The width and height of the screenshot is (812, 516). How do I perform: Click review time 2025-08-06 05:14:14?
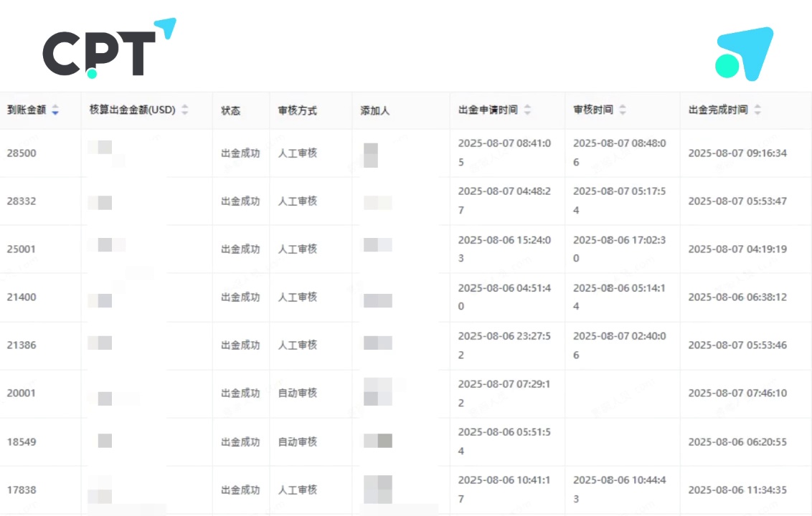pos(619,297)
